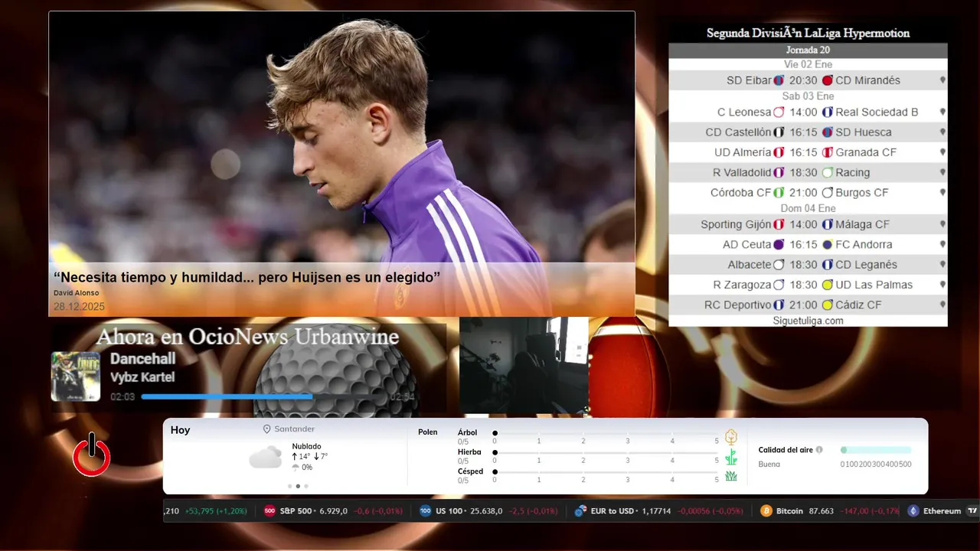Click the Césped pollen grass icon

(x=731, y=476)
